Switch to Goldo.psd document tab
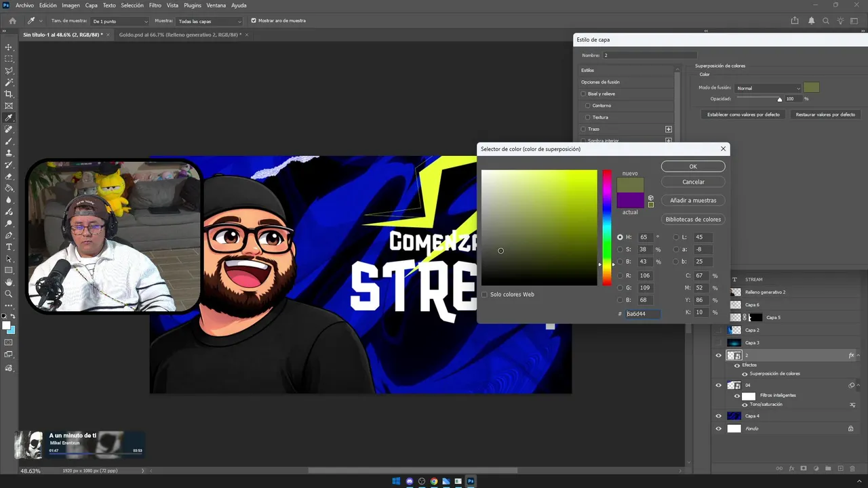The height and width of the screenshot is (488, 868). point(180,35)
